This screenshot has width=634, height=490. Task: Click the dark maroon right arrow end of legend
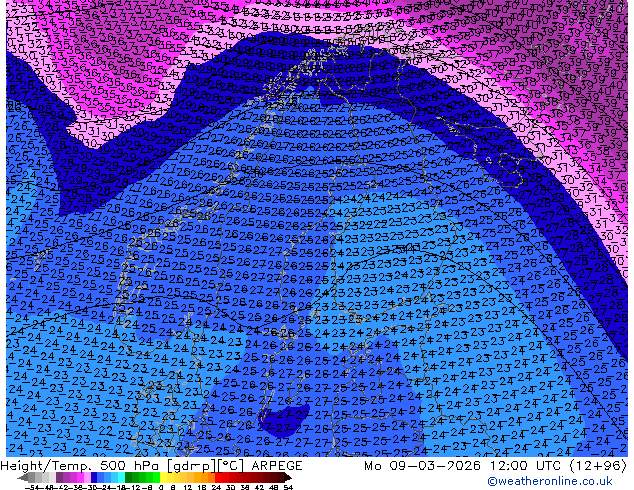pyautogui.click(x=287, y=478)
